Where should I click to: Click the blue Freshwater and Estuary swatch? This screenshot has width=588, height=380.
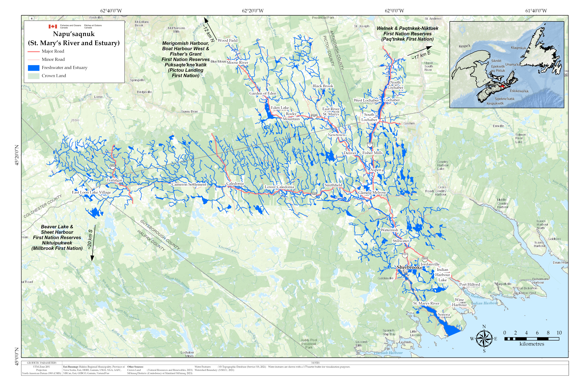[x=34, y=68]
